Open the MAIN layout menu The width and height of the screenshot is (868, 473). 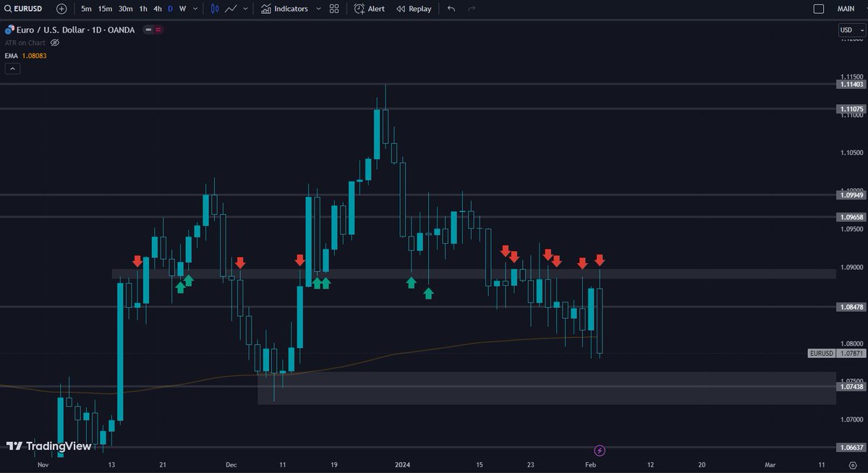[846, 9]
